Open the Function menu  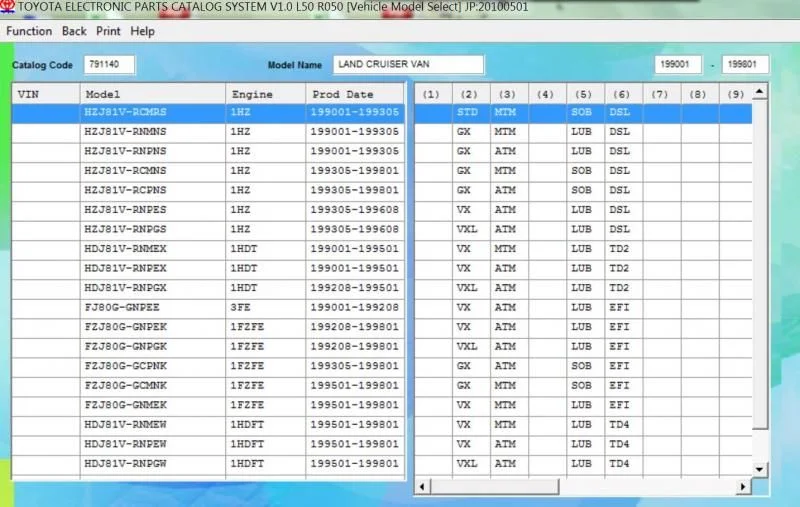pos(29,31)
